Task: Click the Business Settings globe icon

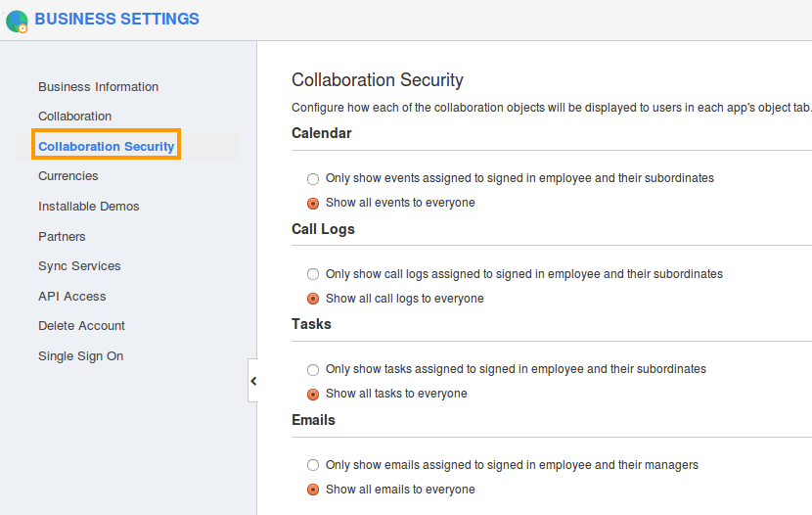Action: 17,21
